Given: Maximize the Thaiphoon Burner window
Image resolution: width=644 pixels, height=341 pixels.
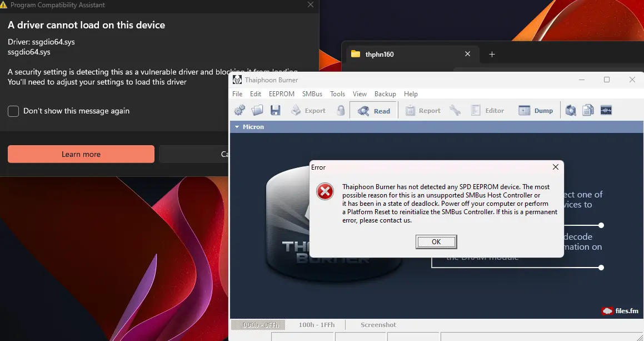Looking at the screenshot, I should 607,80.
